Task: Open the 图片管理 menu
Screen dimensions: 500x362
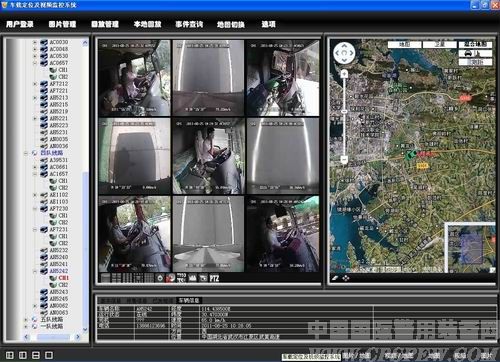Action: click(62, 24)
